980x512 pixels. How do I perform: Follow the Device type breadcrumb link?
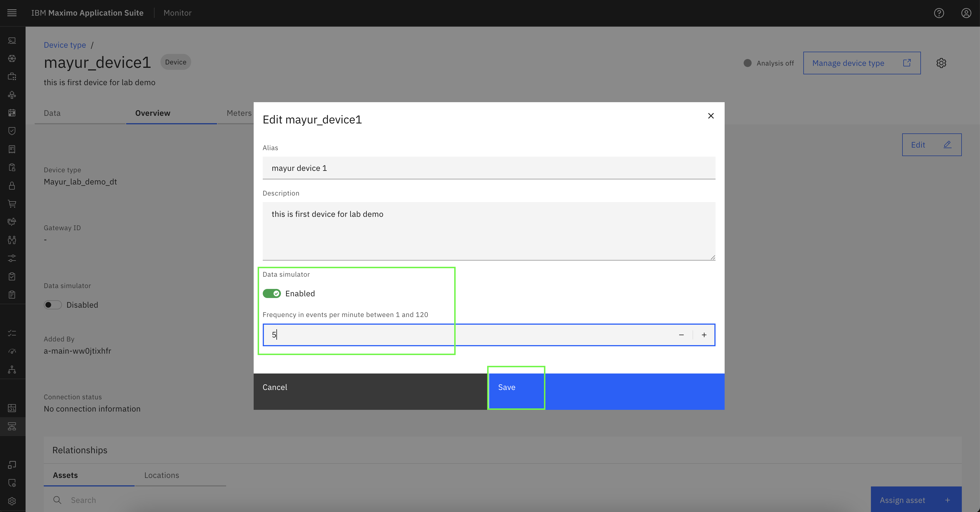tap(65, 45)
